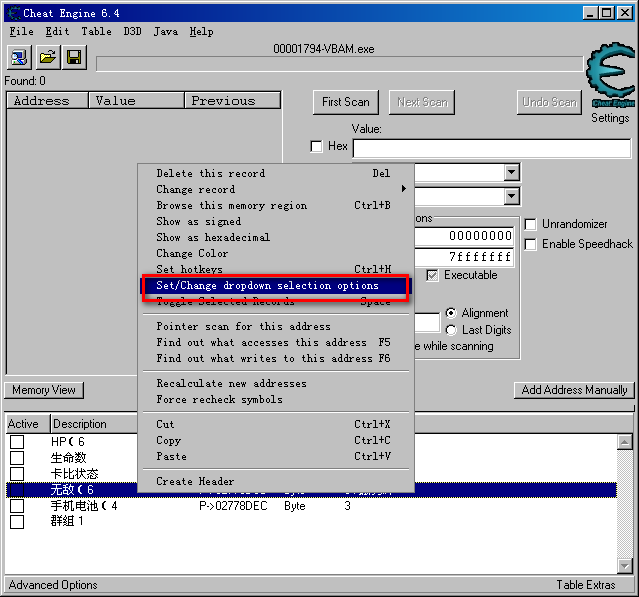Click the open file folder icon
Image resolution: width=639 pixels, height=597 pixels.
47,58
